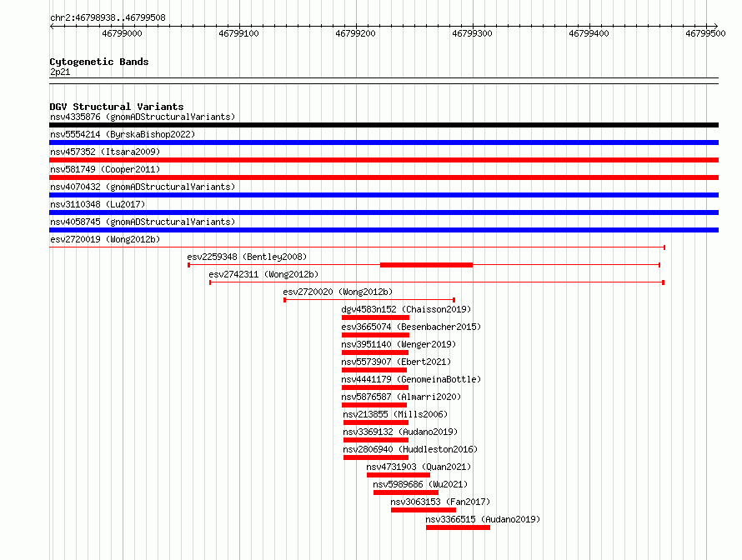Open nsv3063153 Fan2017 variant label
The height and width of the screenshot is (560, 742).
440,502
